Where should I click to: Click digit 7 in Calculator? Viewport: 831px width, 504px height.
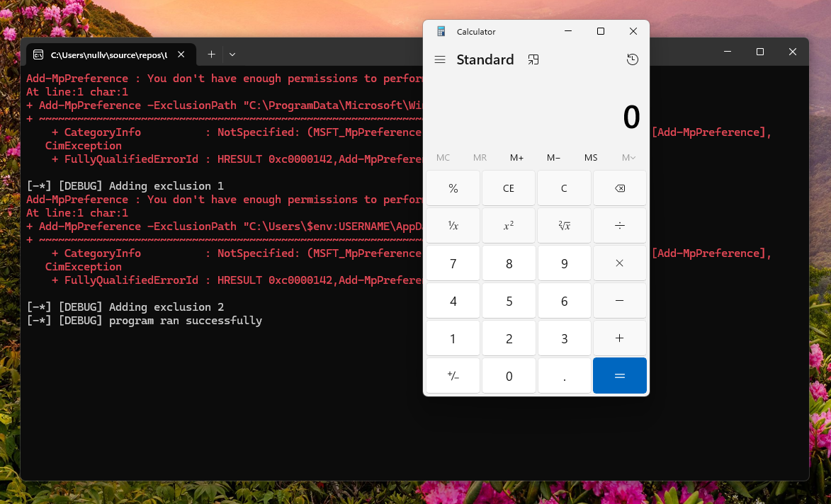point(453,263)
